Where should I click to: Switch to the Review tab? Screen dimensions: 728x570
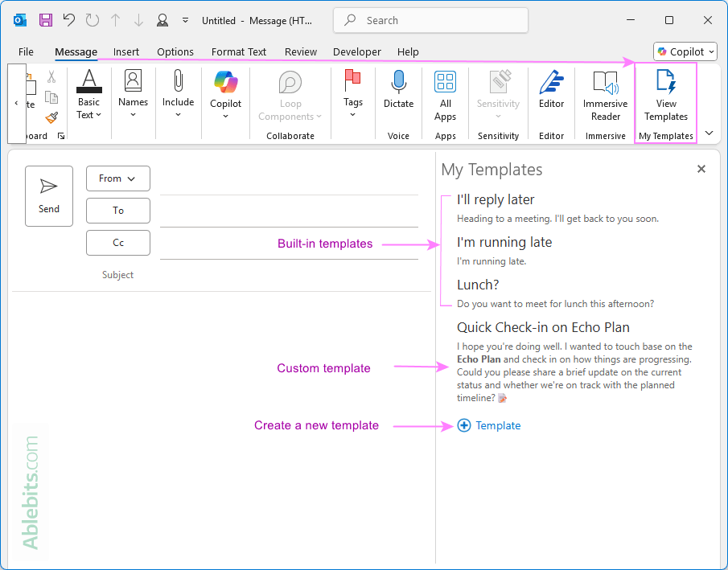301,51
